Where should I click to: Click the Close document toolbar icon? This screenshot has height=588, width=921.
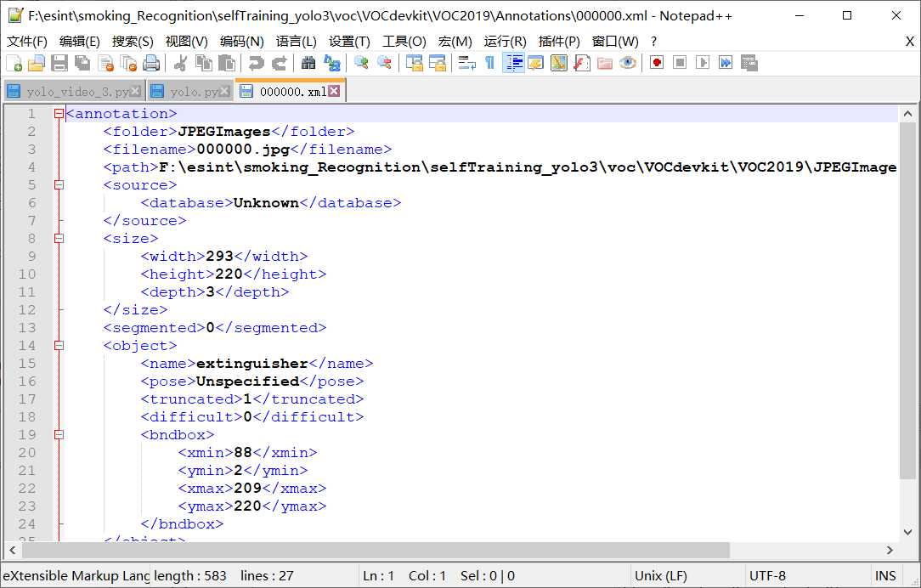[x=105, y=63]
